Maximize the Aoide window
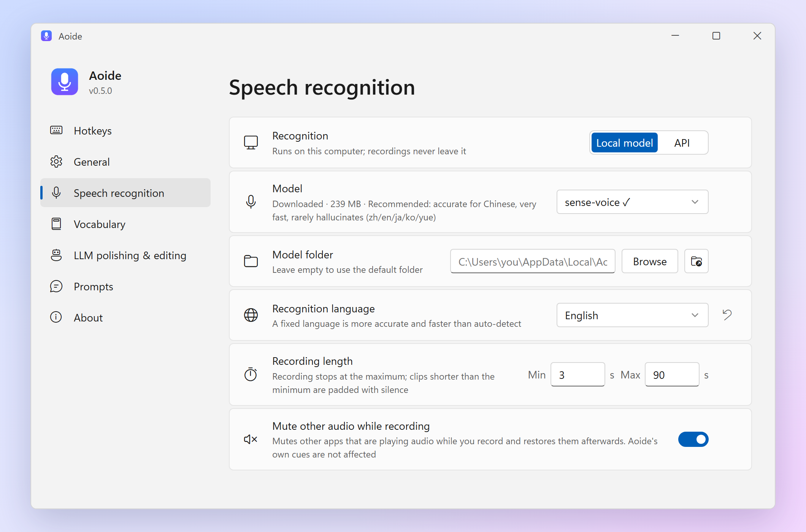This screenshot has height=532, width=806. 716,36
